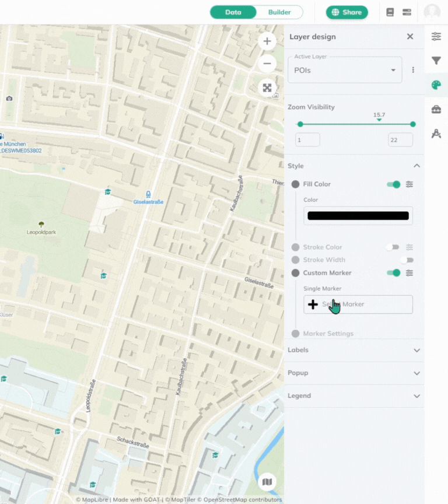
Task: Open the basemap selector
Action: point(267,482)
